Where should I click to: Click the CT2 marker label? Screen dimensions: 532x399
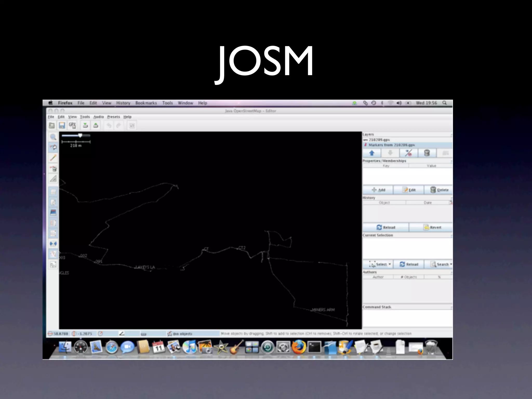(242, 248)
